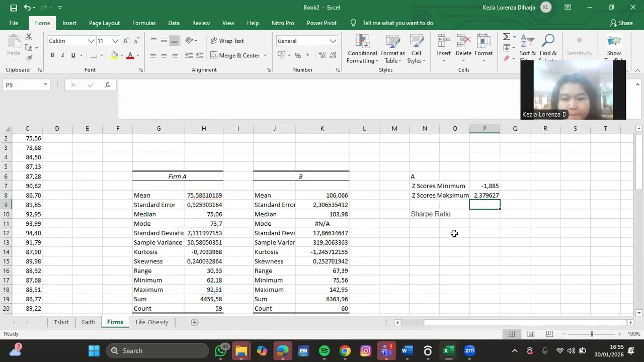This screenshot has width=644, height=362.
Task: Click the Save icon in title bar
Action: [14, 8]
